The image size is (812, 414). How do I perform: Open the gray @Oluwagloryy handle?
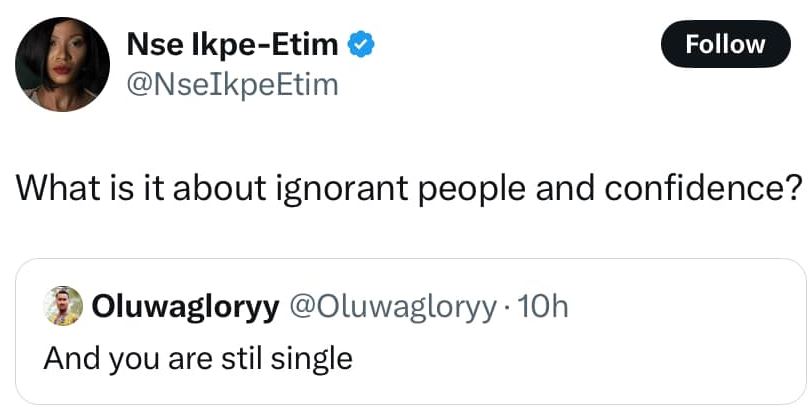coord(391,308)
